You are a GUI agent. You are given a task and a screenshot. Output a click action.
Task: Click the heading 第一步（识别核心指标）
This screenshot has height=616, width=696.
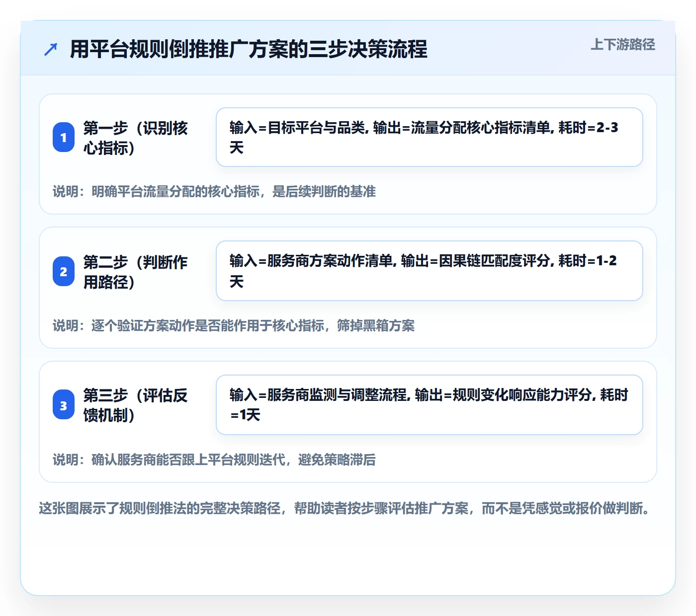[135, 138]
